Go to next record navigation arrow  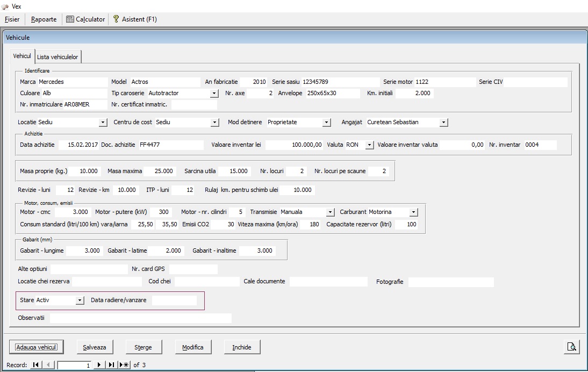click(99, 365)
